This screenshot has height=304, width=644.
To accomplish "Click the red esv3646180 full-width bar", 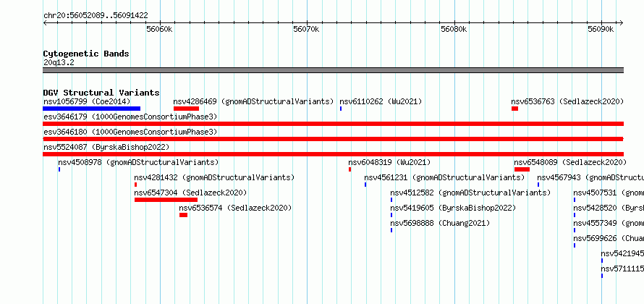I will (x=333, y=139).
